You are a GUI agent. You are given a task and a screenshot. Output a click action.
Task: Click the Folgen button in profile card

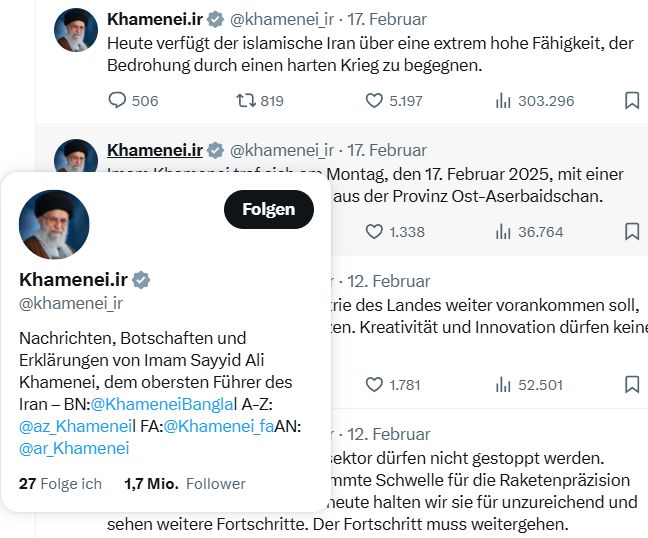269,209
